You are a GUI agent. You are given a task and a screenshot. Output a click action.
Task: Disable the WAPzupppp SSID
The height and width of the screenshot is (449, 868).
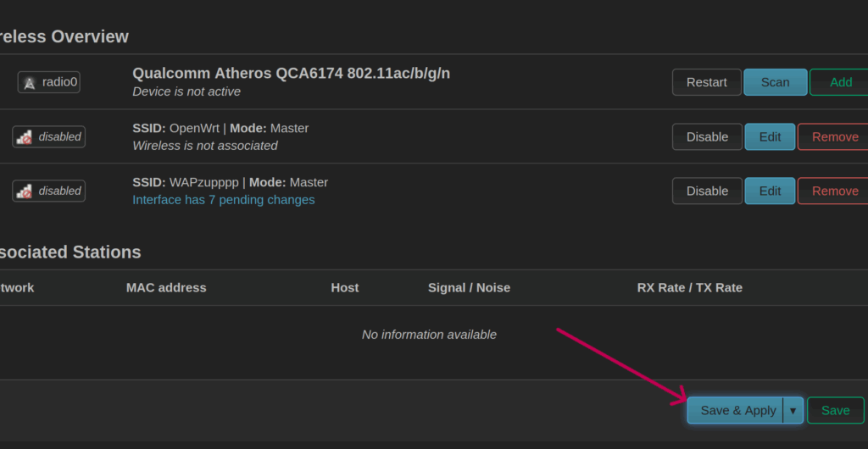[707, 191]
